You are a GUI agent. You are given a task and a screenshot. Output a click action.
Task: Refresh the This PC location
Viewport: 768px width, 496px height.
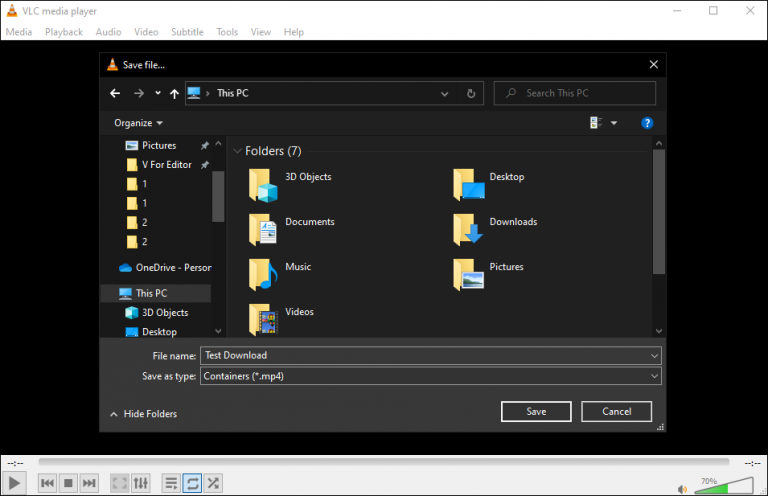coord(471,94)
